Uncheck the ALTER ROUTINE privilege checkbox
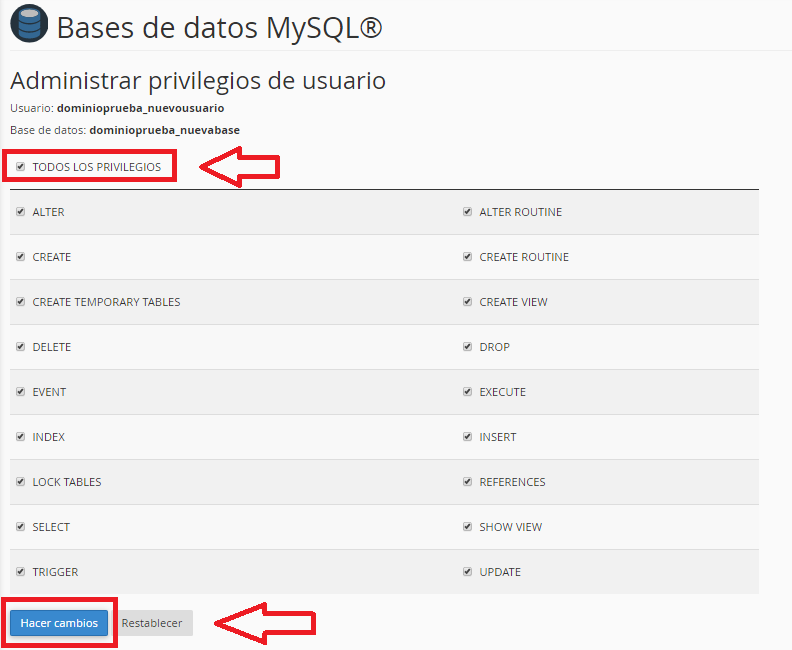This screenshot has width=792, height=650. (467, 212)
